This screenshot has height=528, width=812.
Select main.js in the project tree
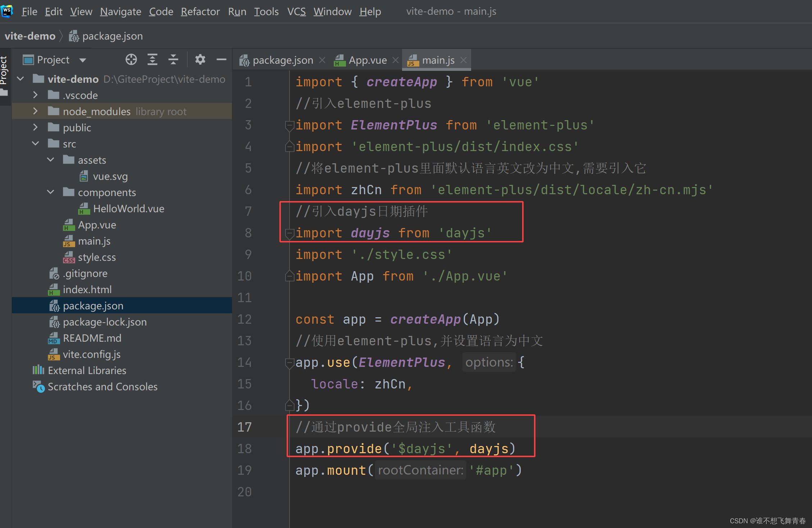[x=94, y=241]
